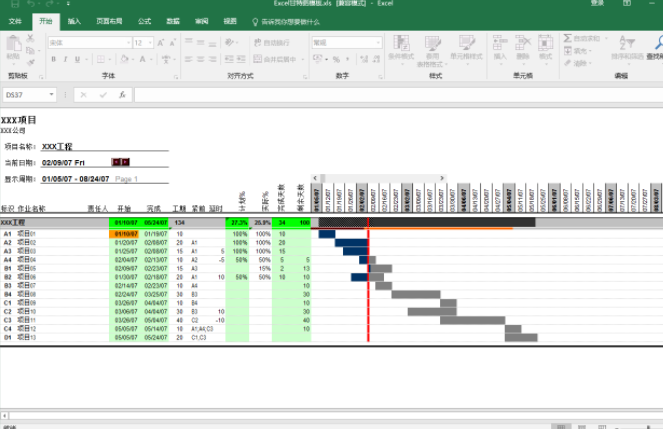The width and height of the screenshot is (663, 429).
Task: Open the File (文件) tab
Action: [x=15, y=21]
